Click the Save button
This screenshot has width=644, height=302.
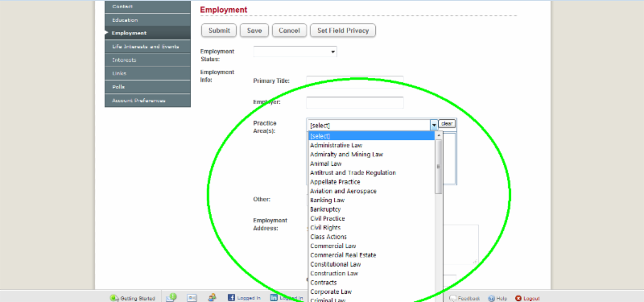[x=254, y=31]
